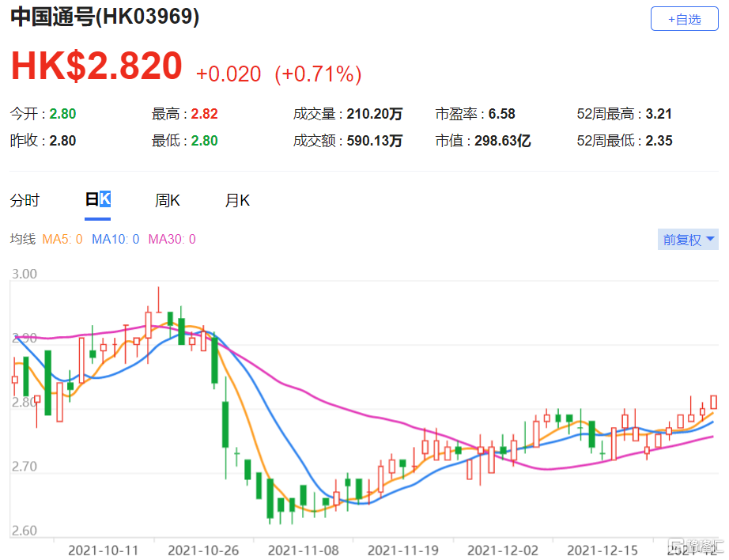Click the 2021-10-11 date axis label
The height and width of the screenshot is (560, 729).
tap(104, 551)
